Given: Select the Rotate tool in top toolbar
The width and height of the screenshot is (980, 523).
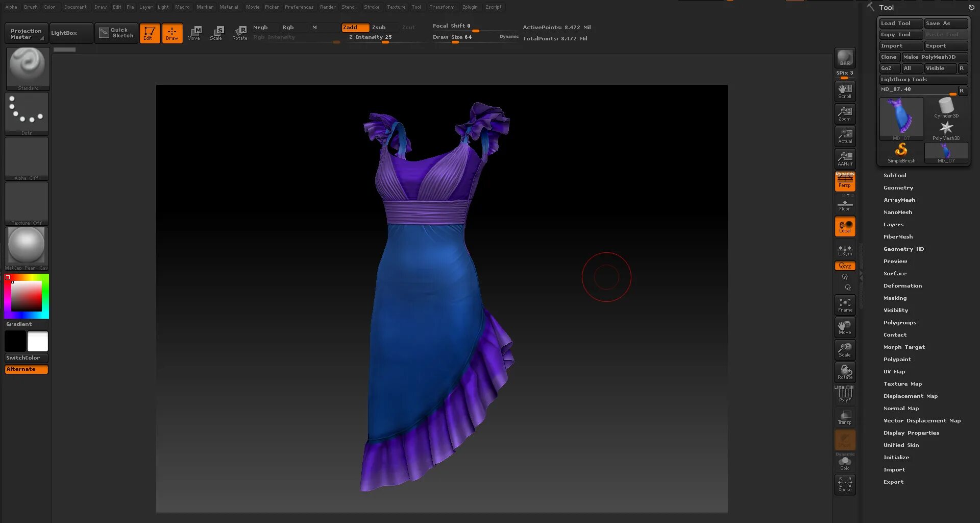Looking at the screenshot, I should click(x=240, y=33).
